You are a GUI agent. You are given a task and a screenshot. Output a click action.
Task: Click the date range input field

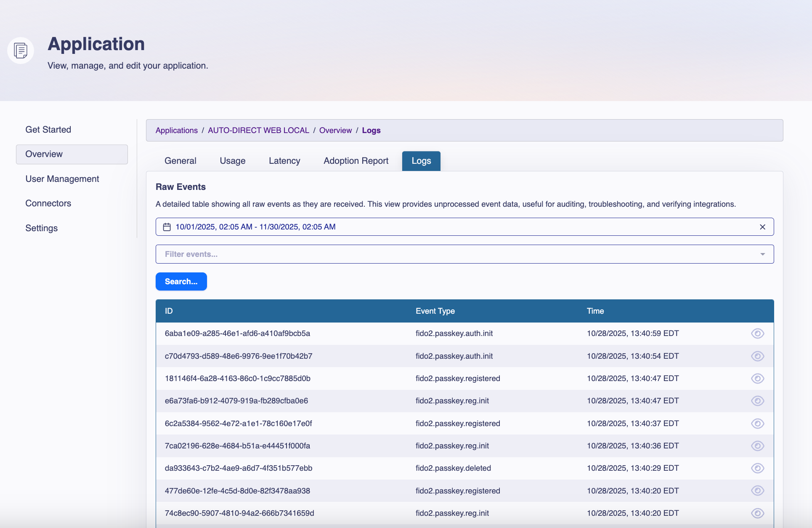tap(379, 227)
